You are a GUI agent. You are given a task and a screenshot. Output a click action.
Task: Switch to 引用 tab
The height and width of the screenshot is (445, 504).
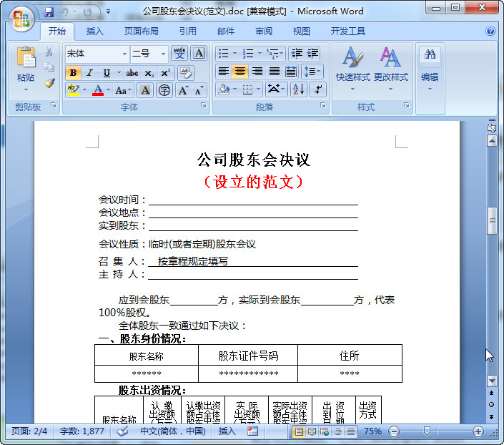[x=188, y=31]
